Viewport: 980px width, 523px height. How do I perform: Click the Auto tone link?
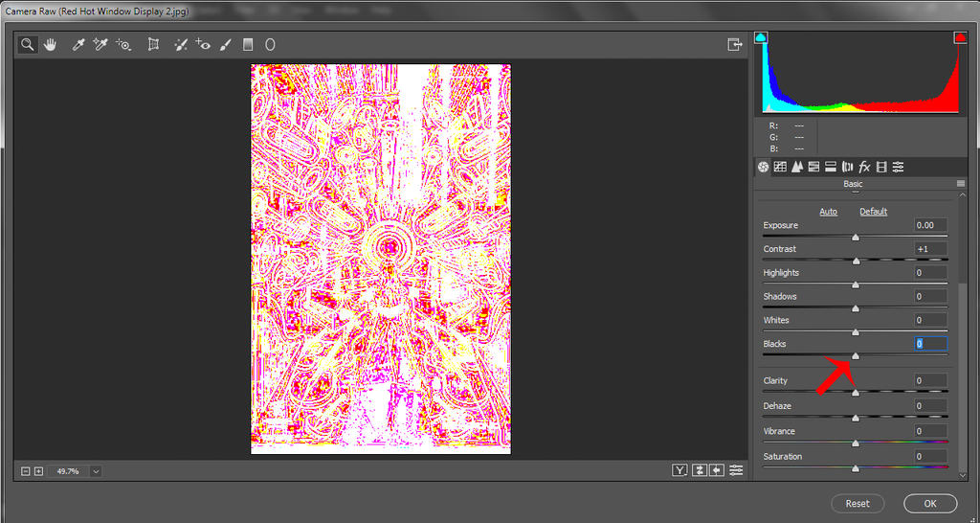coord(828,212)
